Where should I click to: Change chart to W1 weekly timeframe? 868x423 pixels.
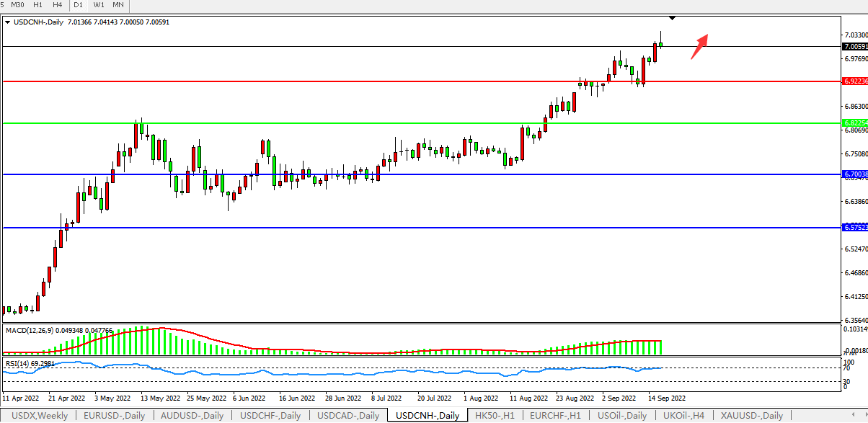[x=98, y=5]
